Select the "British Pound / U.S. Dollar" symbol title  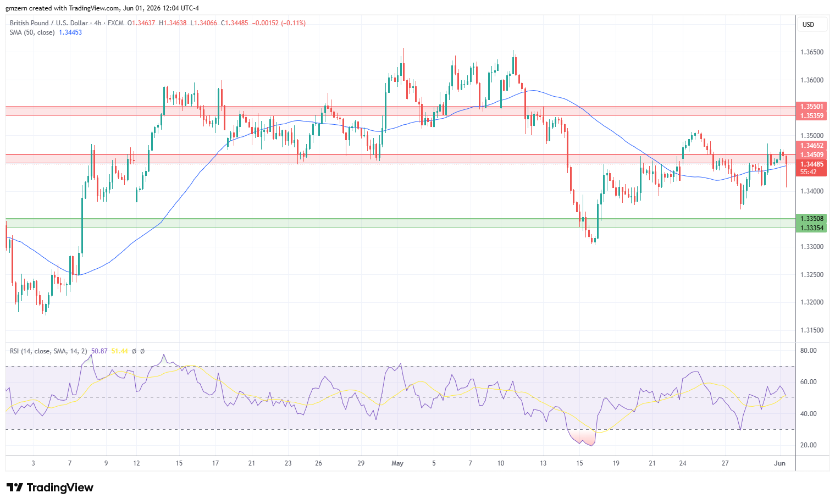[49, 23]
